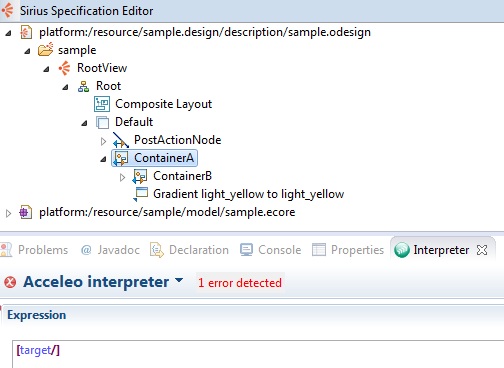Click the Default layer icon
Image resolution: width=504 pixels, height=368 pixels.
pos(102,122)
